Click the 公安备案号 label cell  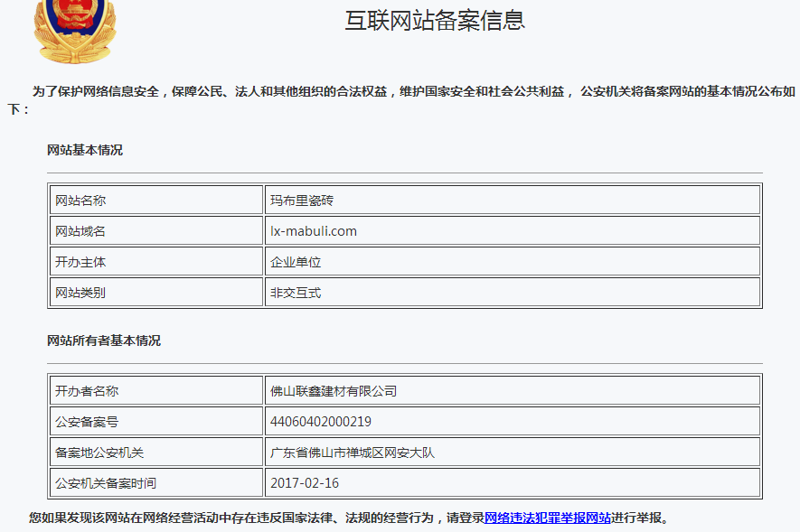pos(156,422)
